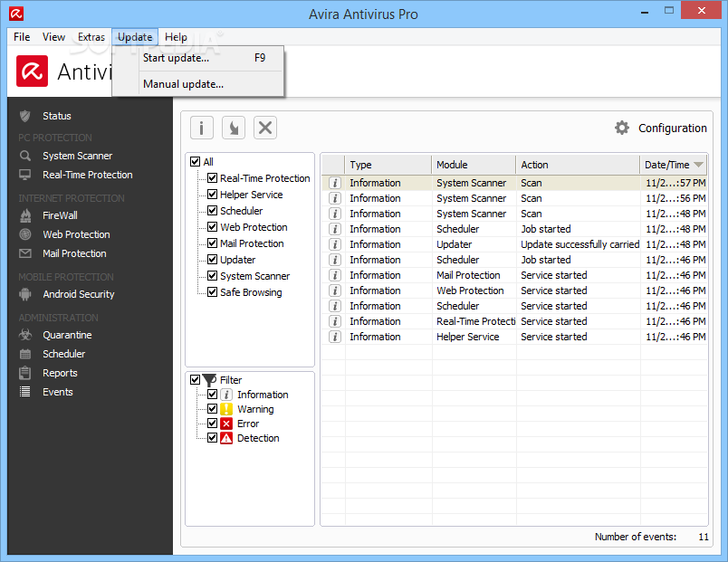Click the red Detection triangle icon
Screen dimensions: 728x562
(226, 438)
